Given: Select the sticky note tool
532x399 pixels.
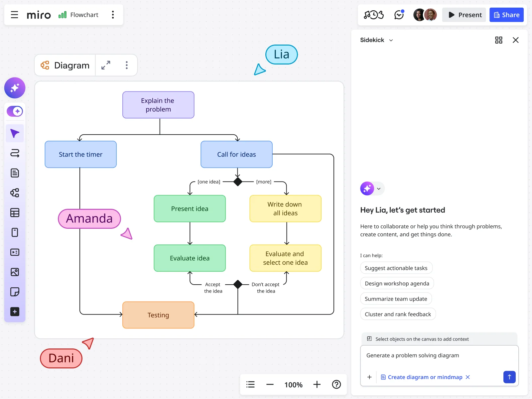Looking at the screenshot, I should click(15, 292).
